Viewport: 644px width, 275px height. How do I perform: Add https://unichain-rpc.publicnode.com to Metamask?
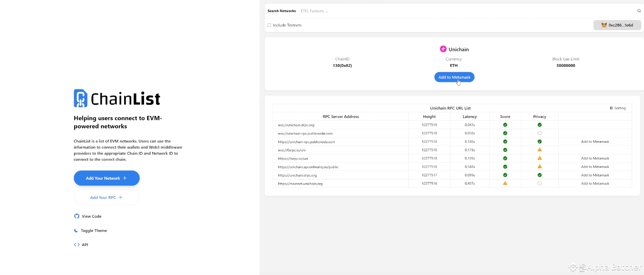(x=595, y=142)
